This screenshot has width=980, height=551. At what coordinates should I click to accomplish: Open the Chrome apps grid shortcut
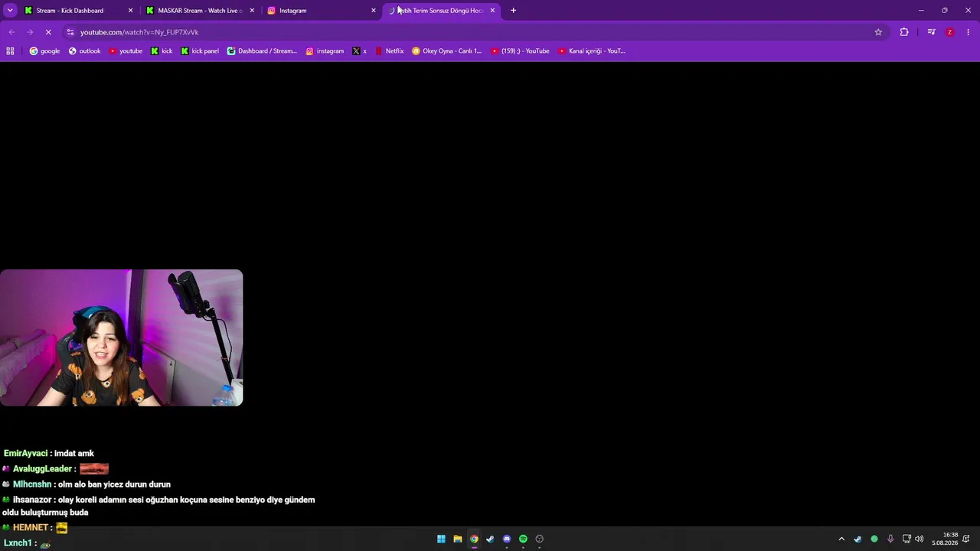[x=10, y=51]
